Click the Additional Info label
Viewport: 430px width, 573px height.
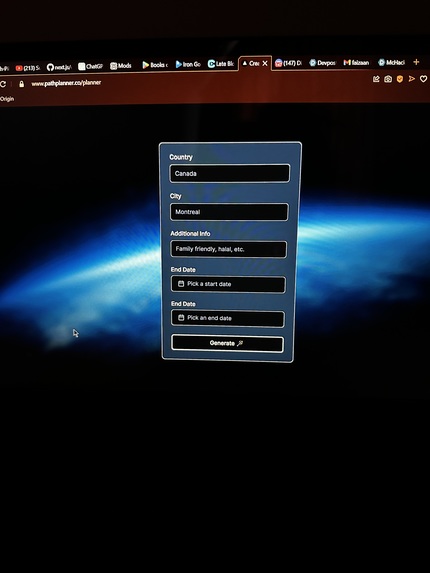point(190,234)
